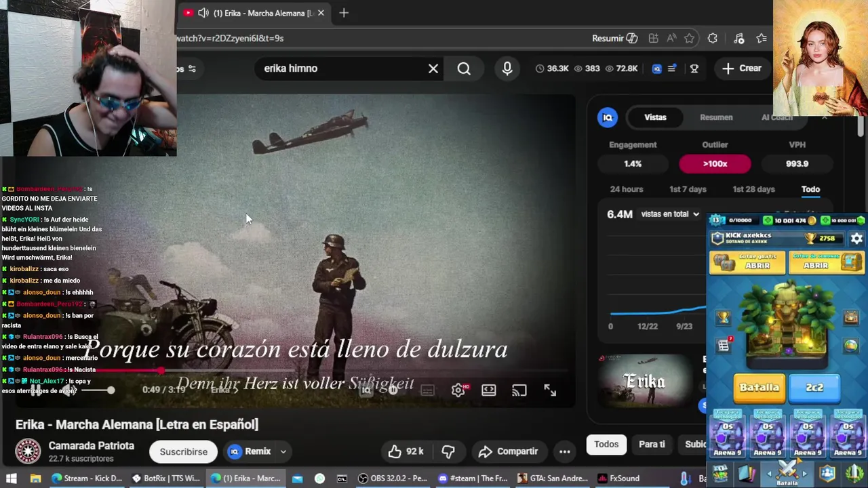Open the crown chest ABRIR button

826,262
